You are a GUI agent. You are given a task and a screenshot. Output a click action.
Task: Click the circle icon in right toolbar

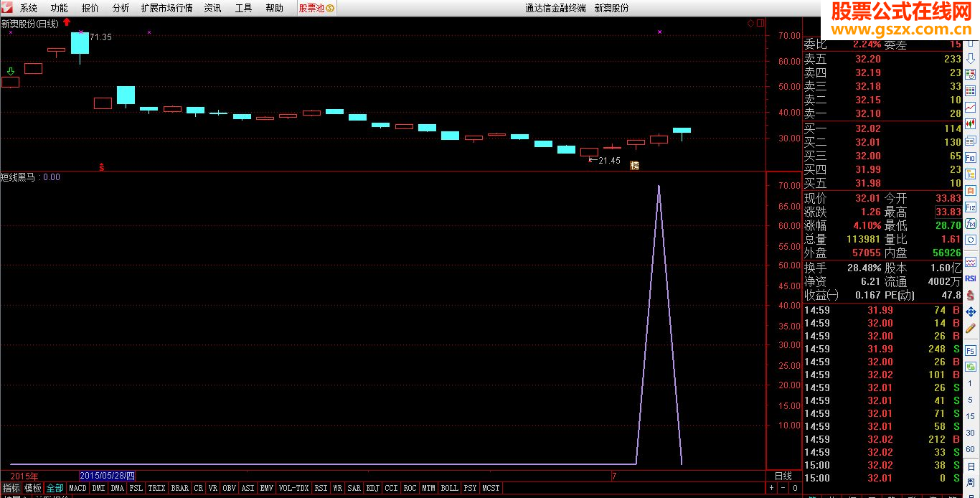pyautogui.click(x=971, y=240)
